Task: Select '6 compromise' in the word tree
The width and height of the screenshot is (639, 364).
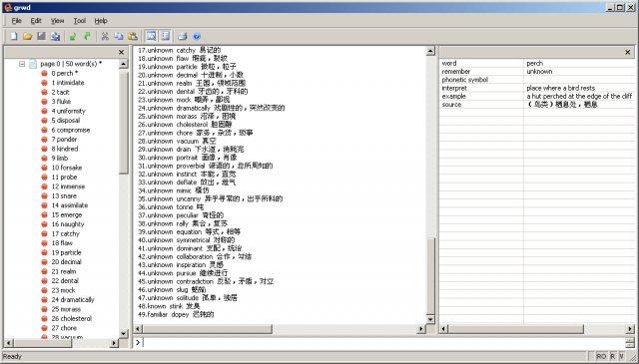Action: (x=71, y=130)
